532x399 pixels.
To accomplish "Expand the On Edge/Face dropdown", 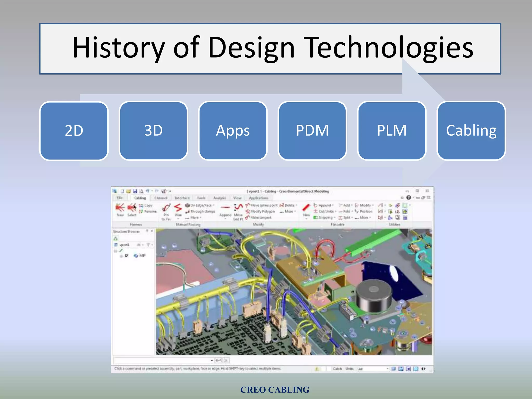I will tap(214, 205).
